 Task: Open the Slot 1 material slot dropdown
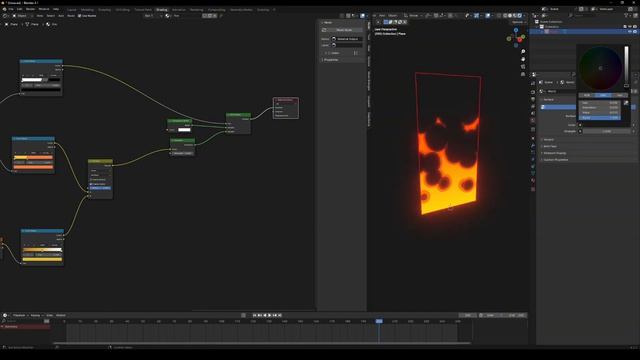pos(153,16)
